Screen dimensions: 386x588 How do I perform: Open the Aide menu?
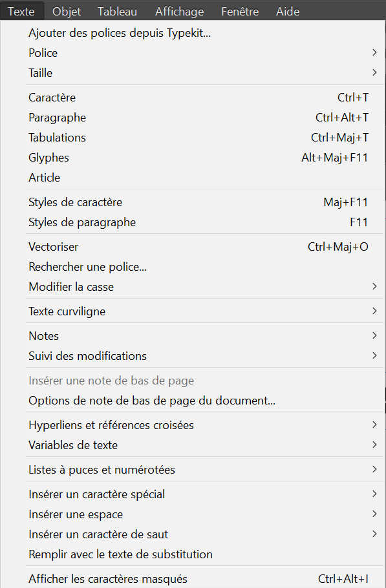(288, 11)
